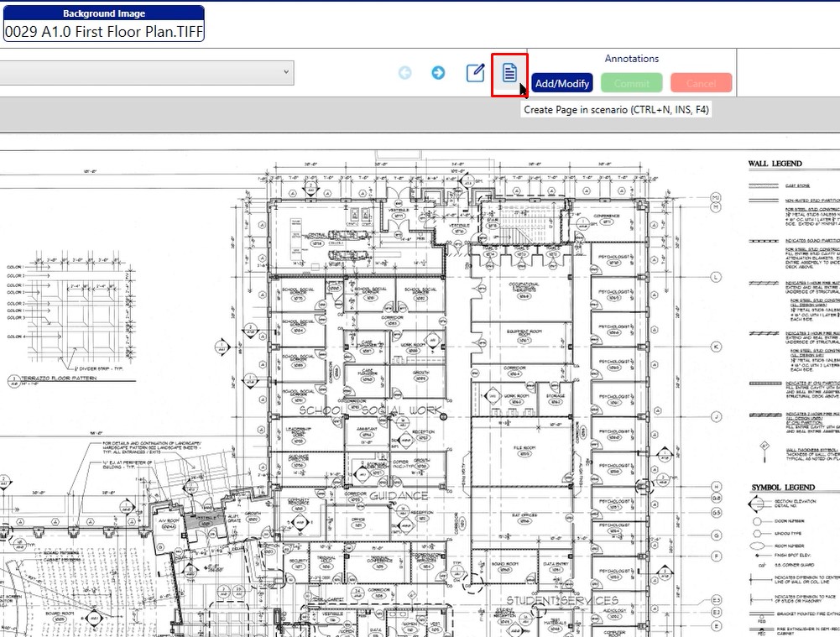
Task: Click the Background Image file name field
Action: (103, 31)
